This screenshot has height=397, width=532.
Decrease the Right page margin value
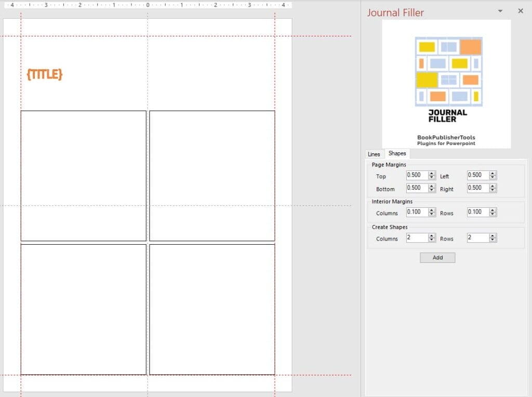pyautogui.click(x=493, y=191)
